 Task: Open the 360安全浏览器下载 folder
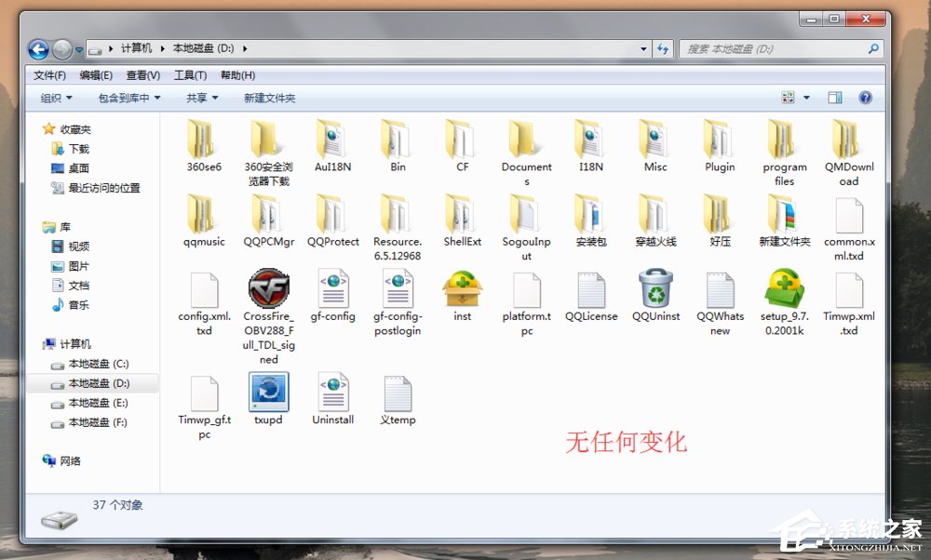click(x=267, y=144)
